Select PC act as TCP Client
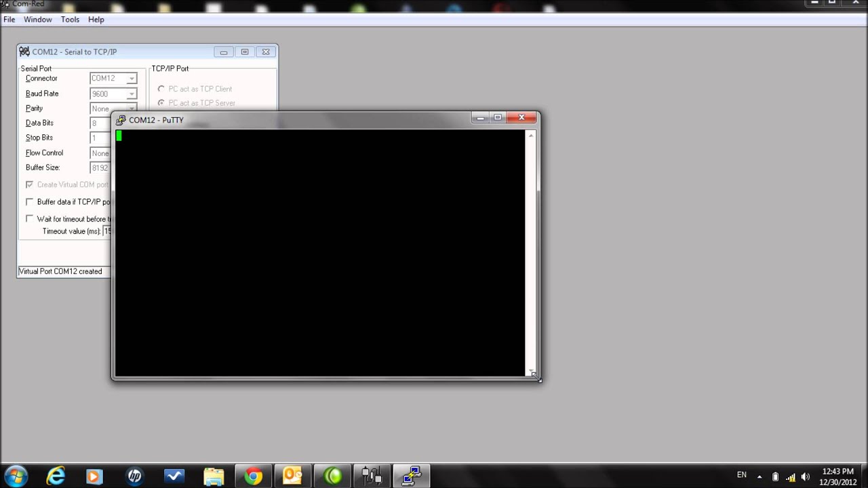The width and height of the screenshot is (868, 488). tap(161, 89)
